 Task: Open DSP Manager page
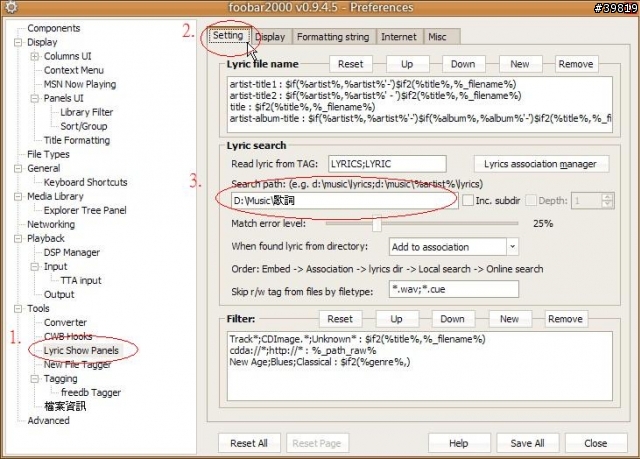[72, 253]
